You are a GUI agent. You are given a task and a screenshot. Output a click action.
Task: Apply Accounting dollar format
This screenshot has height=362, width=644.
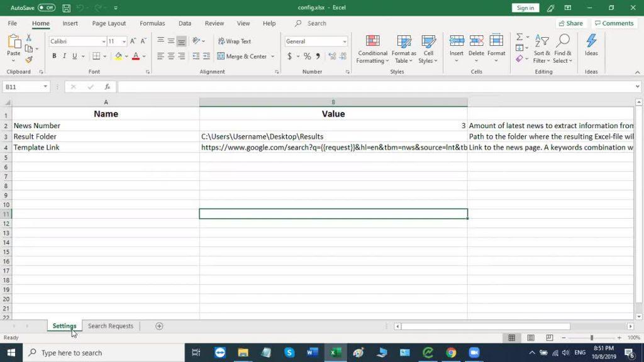[289, 56]
